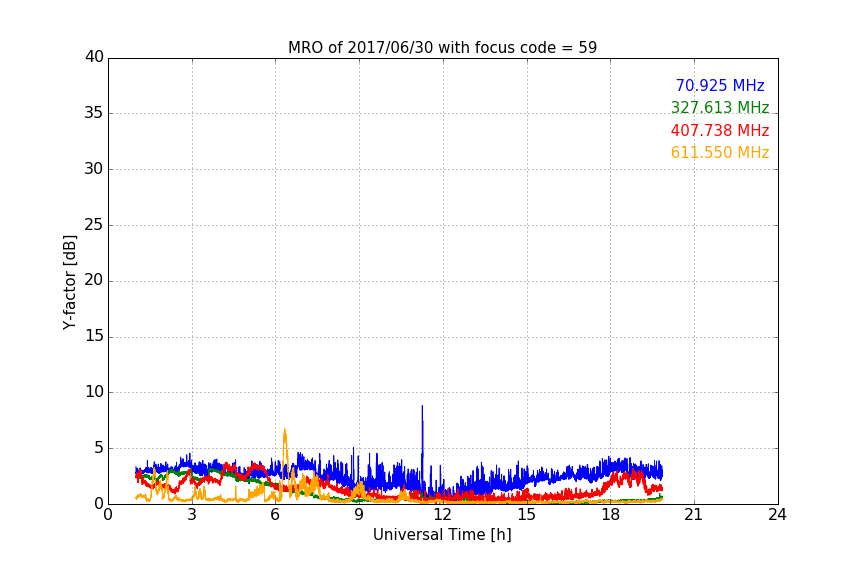
Task: Click the plot title "MRO of 2017/06/30 with focus code = 59"
Action: (442, 48)
